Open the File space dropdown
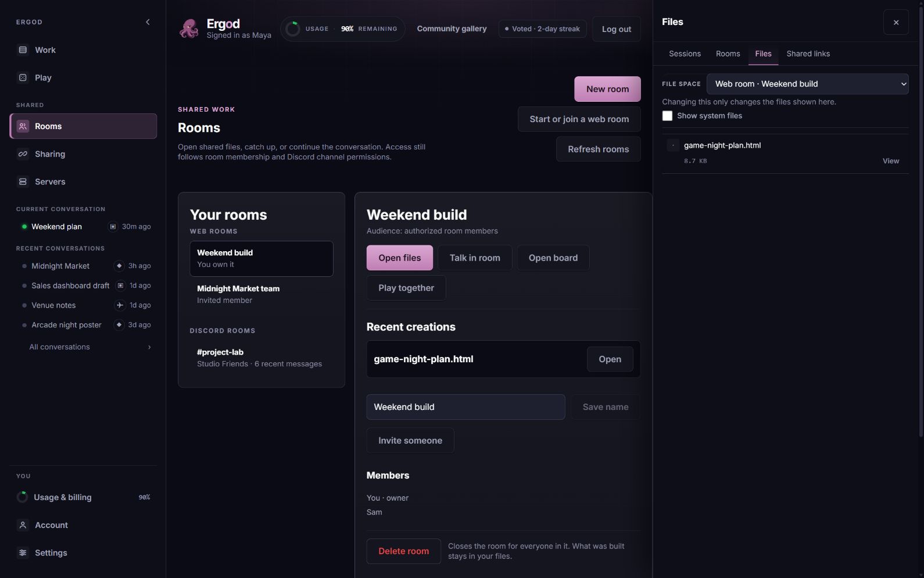This screenshot has width=924, height=578. [807, 84]
